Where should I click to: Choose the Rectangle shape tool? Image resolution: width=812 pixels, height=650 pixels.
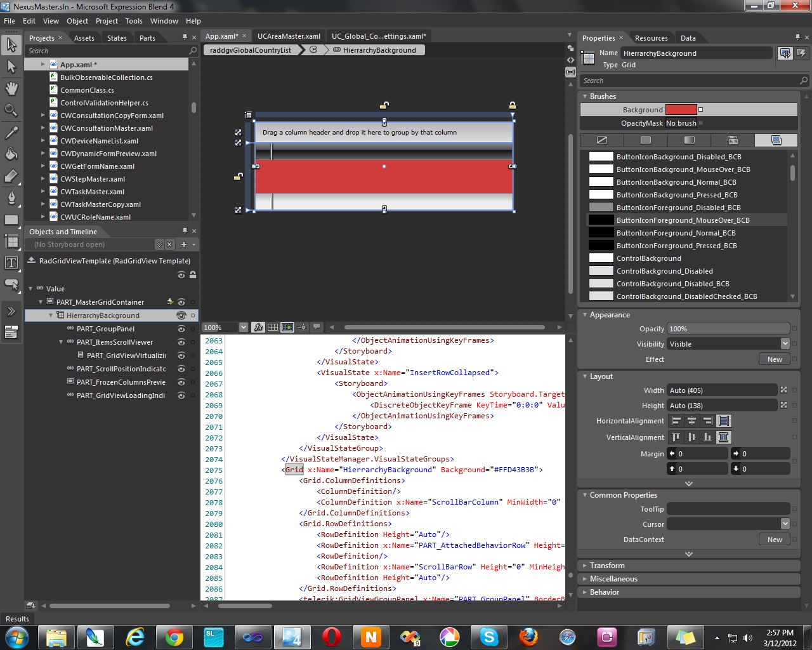tap(11, 220)
